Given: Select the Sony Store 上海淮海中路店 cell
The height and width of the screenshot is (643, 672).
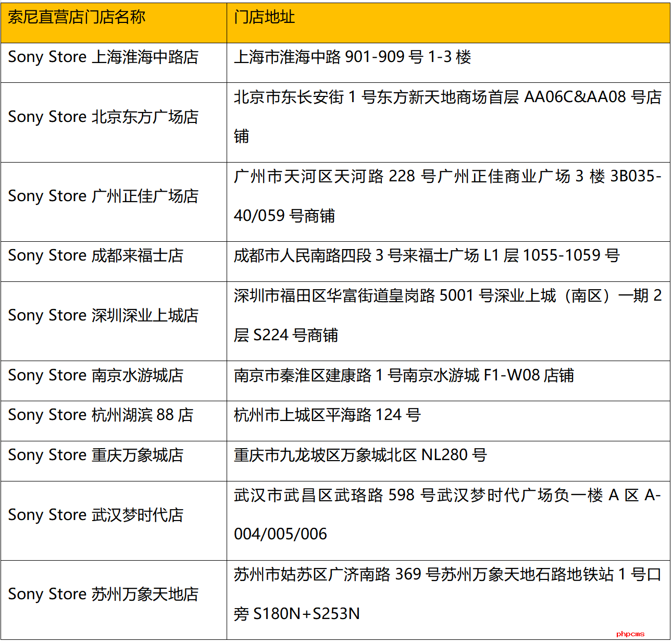Looking at the screenshot, I should [114, 63].
